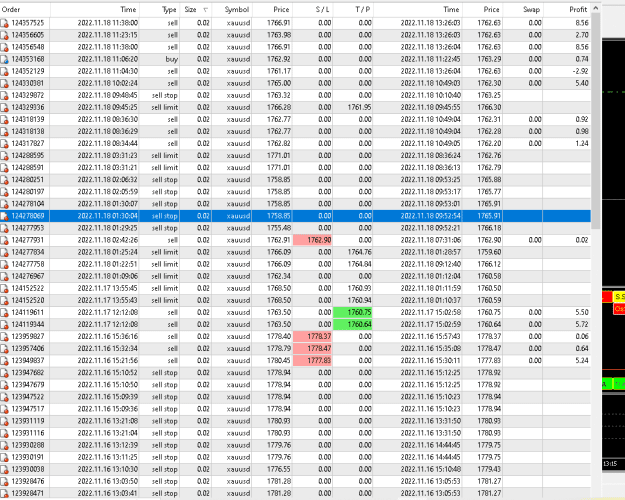Click the green take profit cell 1760.75

click(353, 312)
